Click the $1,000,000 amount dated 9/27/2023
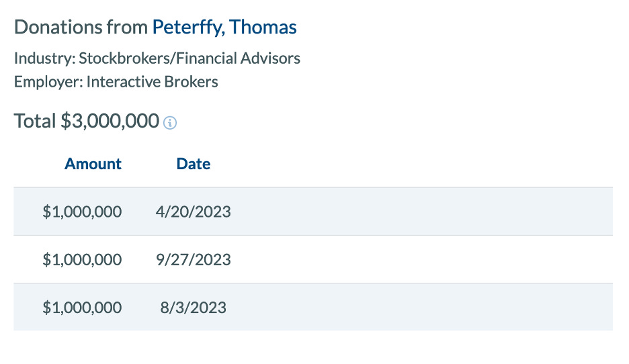This screenshot has width=629, height=364. click(x=82, y=260)
